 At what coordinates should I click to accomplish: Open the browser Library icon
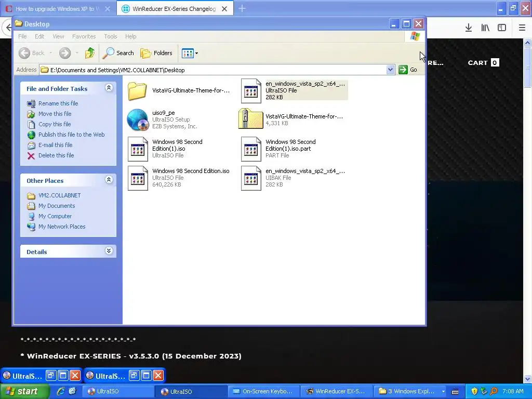tap(485, 28)
